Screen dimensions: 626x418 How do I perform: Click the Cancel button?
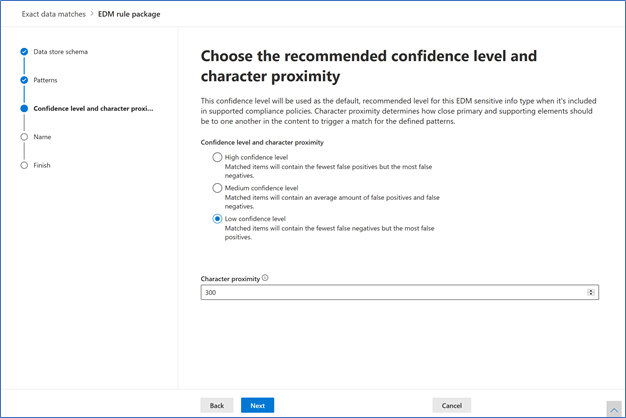tap(452, 405)
